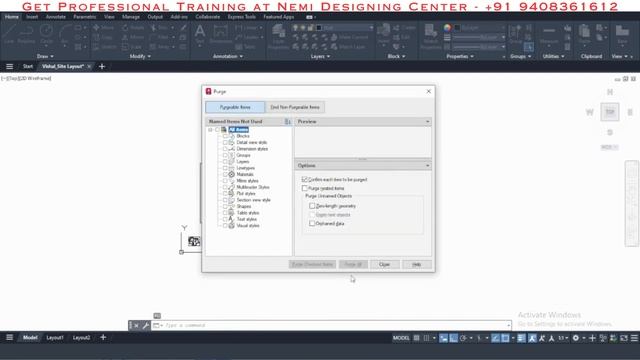The image size is (640, 360).
Task: Select the Polyline tool in ribbon
Action: (x=26, y=33)
